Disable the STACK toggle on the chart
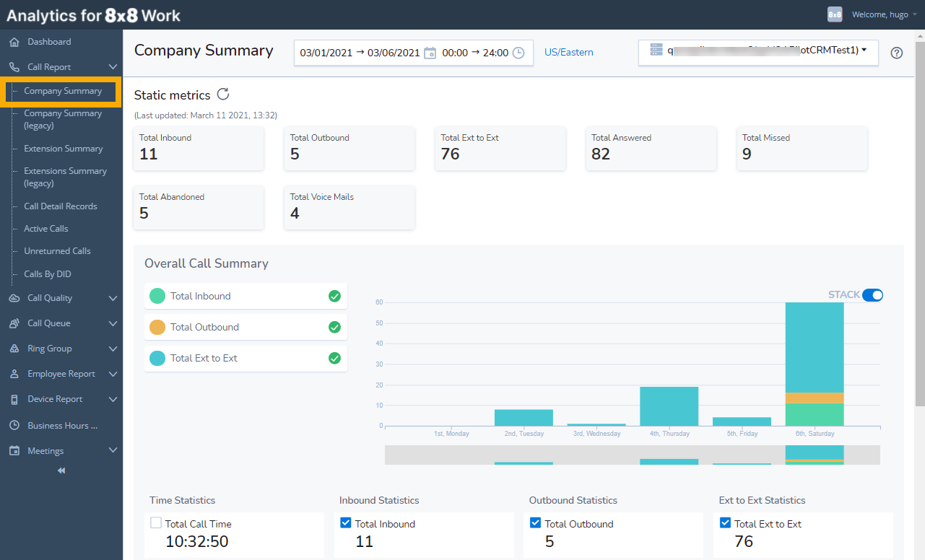 pos(873,295)
